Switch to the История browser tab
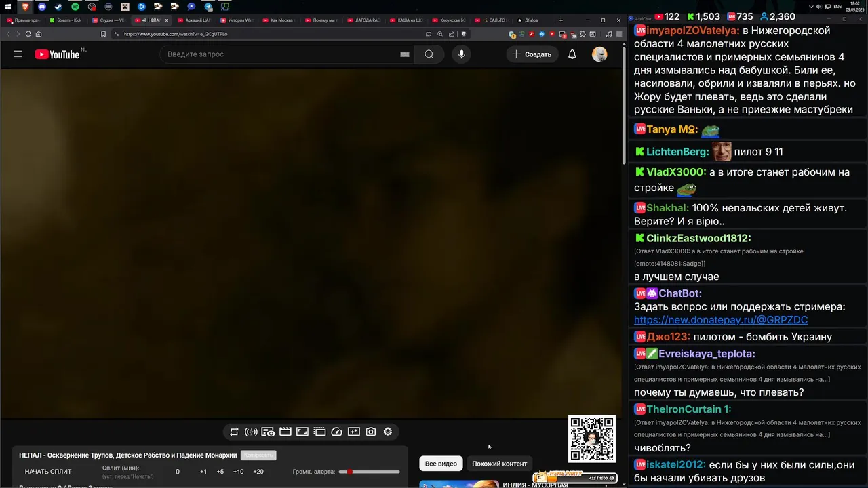Viewport: 868px width, 488px height. pos(239,20)
